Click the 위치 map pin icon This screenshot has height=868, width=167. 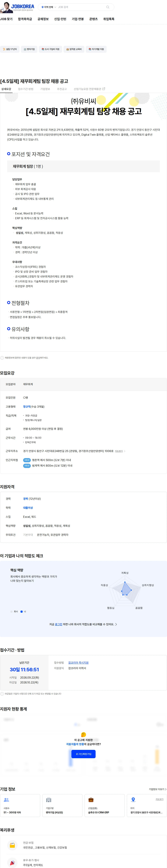point(133,800)
